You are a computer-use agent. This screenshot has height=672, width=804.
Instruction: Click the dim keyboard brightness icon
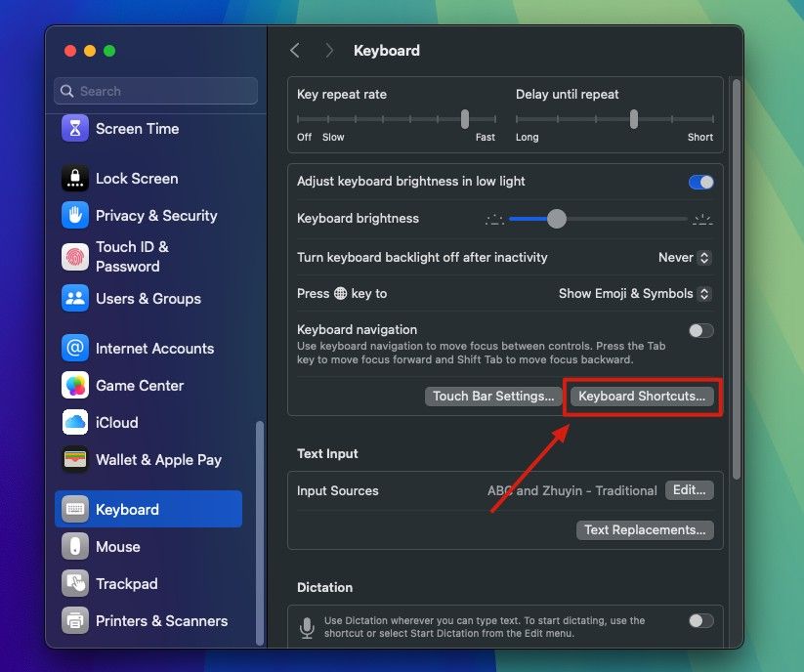pyautogui.click(x=495, y=220)
